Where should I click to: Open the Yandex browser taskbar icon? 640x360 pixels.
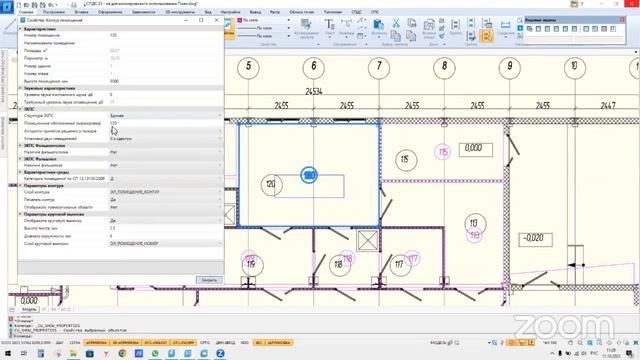(106, 353)
